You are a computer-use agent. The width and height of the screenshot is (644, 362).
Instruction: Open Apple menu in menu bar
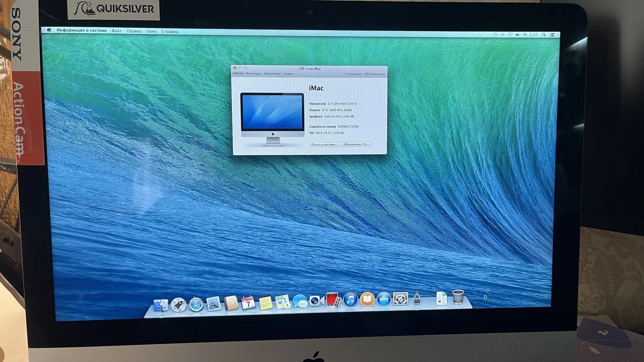[x=49, y=30]
